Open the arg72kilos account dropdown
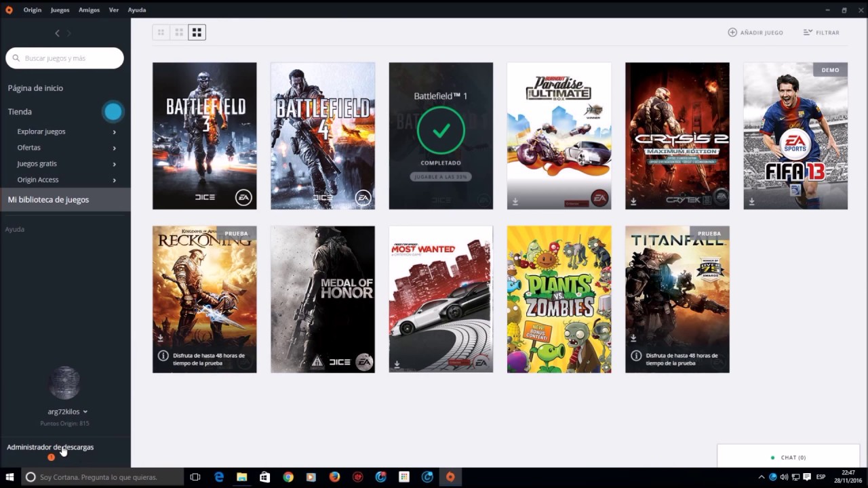Image resolution: width=868 pixels, height=488 pixels. click(68, 411)
